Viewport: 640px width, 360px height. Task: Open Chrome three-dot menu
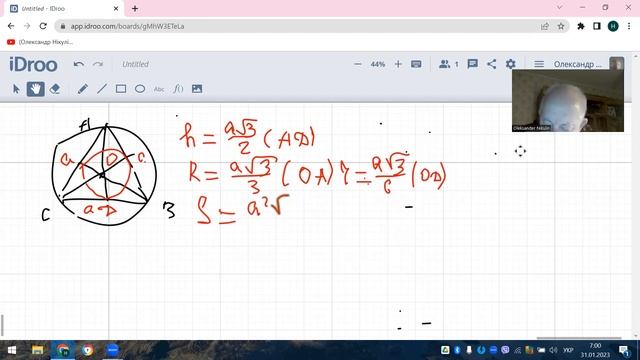pos(629,26)
